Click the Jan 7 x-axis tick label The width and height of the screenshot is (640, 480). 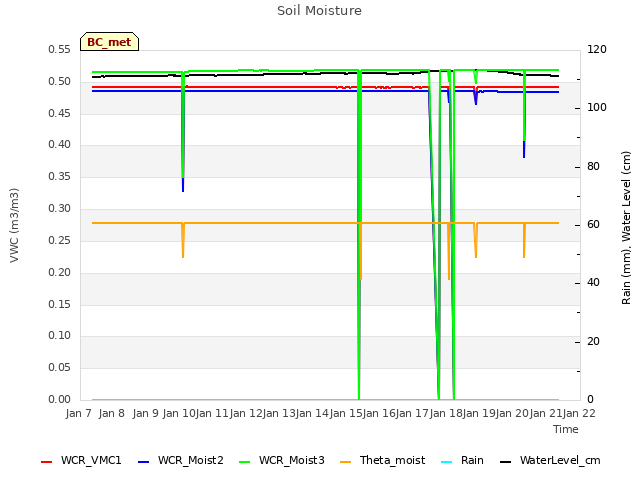pyautogui.click(x=78, y=413)
